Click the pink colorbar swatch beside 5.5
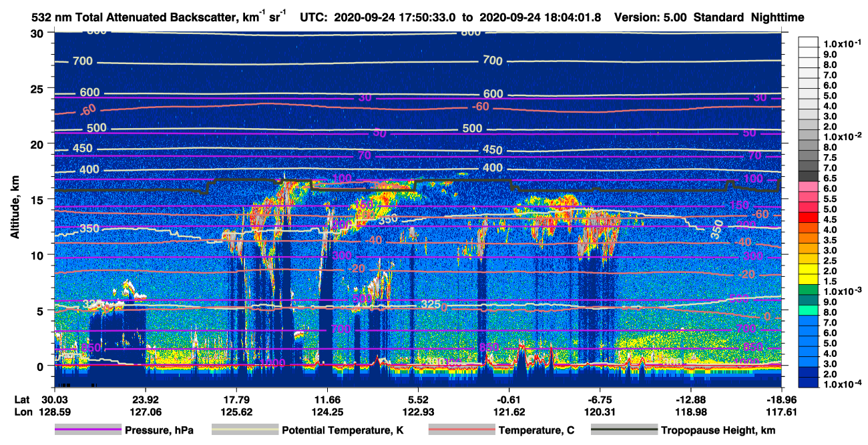This screenshot has height=445, width=868. (x=809, y=197)
